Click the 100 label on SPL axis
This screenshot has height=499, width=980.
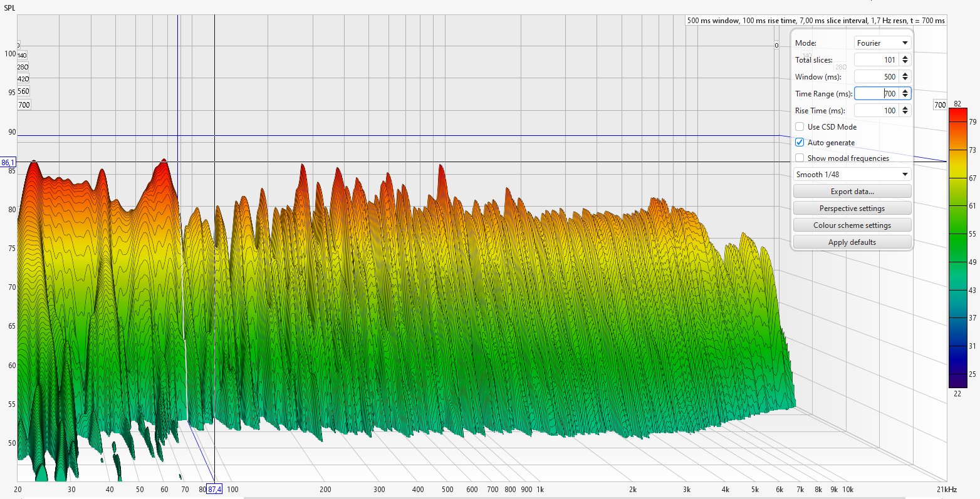pos(10,54)
